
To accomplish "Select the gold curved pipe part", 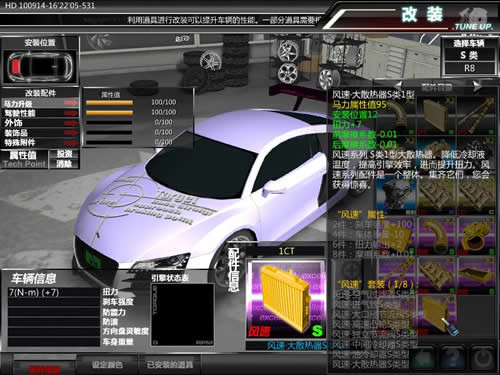I will [437, 236].
